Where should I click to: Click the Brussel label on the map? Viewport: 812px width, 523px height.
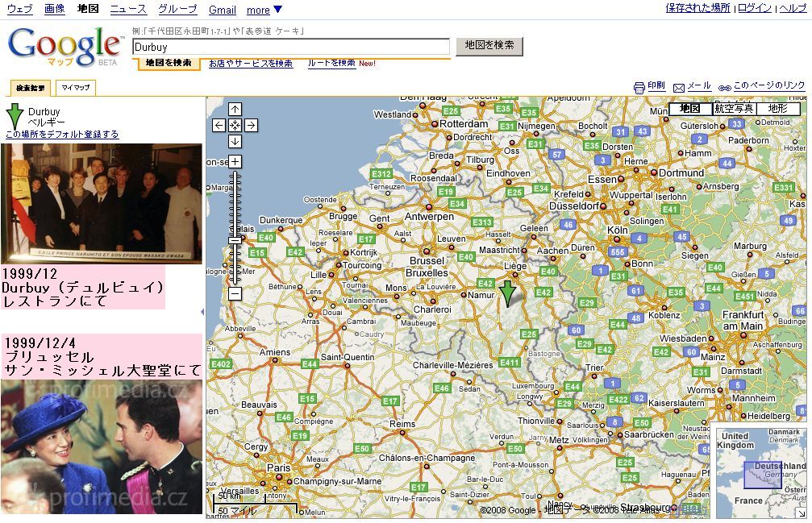point(427,261)
